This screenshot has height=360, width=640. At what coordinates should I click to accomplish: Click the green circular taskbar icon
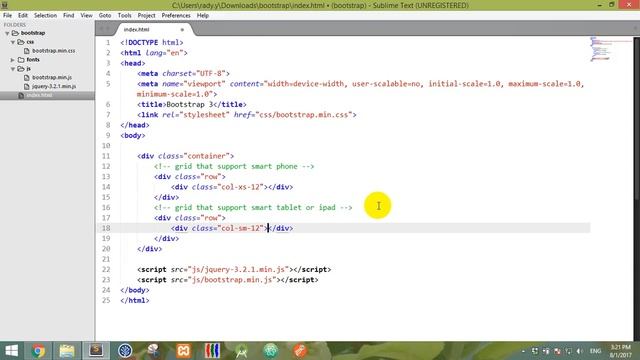(270, 351)
